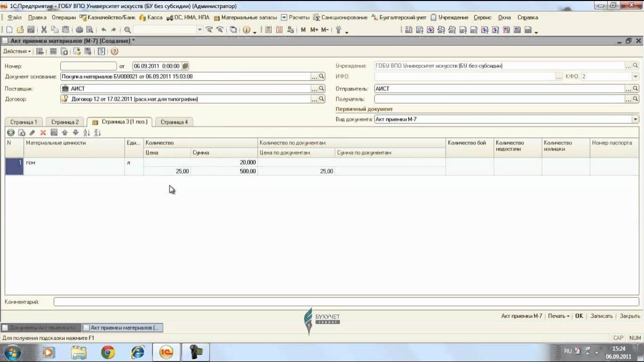Open the Действия dropdown menu
The image size is (644, 362).
[17, 51]
